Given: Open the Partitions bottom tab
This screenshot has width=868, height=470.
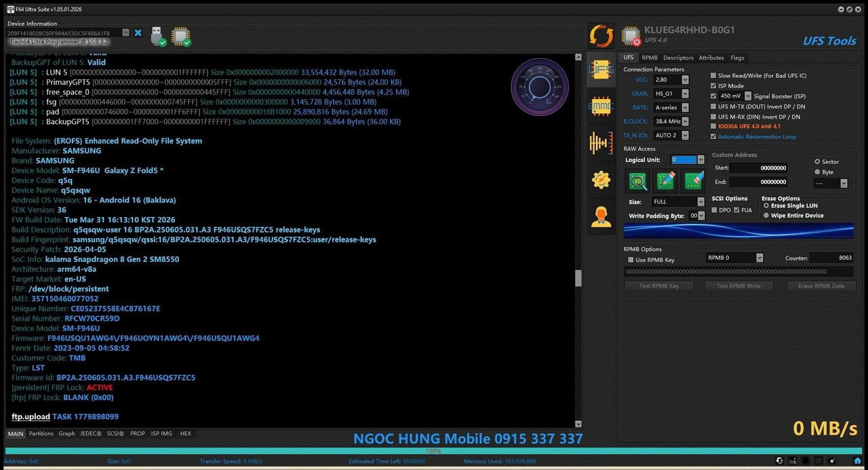Looking at the screenshot, I should [x=41, y=433].
